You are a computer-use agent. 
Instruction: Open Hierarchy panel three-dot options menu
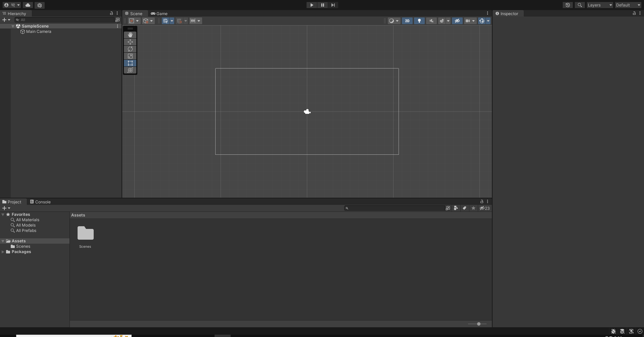117,13
